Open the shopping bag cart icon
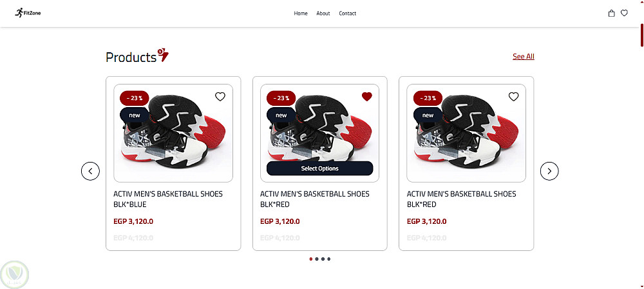Image resolution: width=644 pixels, height=289 pixels. pos(612,13)
